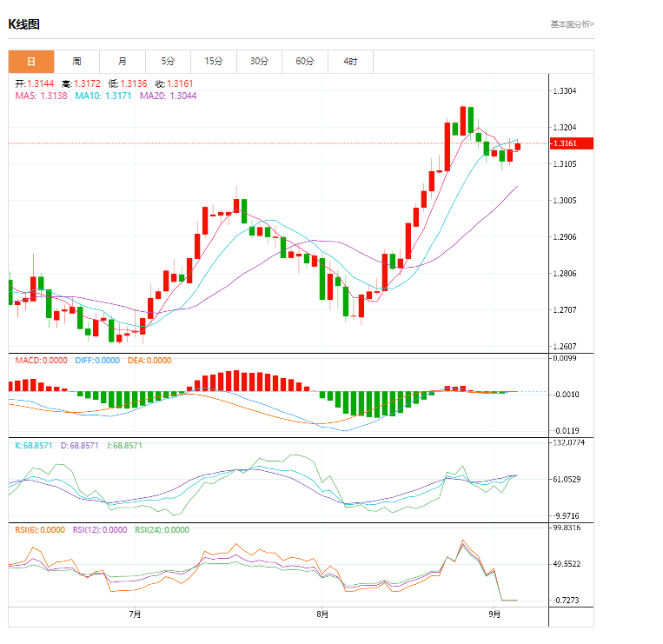Click the 低:1.3136 low price value
Viewport: 663px width, 644px height.
(x=128, y=83)
